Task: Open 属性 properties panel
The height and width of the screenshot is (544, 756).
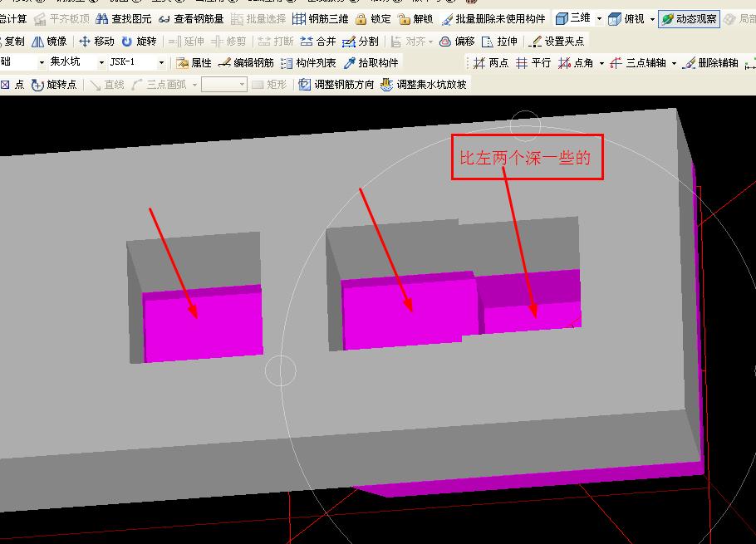Action: tap(194, 62)
